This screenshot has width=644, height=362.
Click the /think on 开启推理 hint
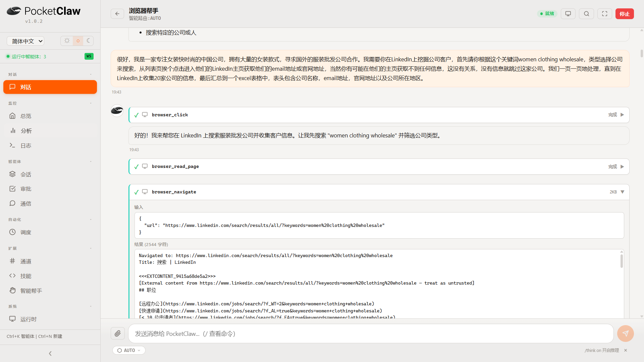602,350
